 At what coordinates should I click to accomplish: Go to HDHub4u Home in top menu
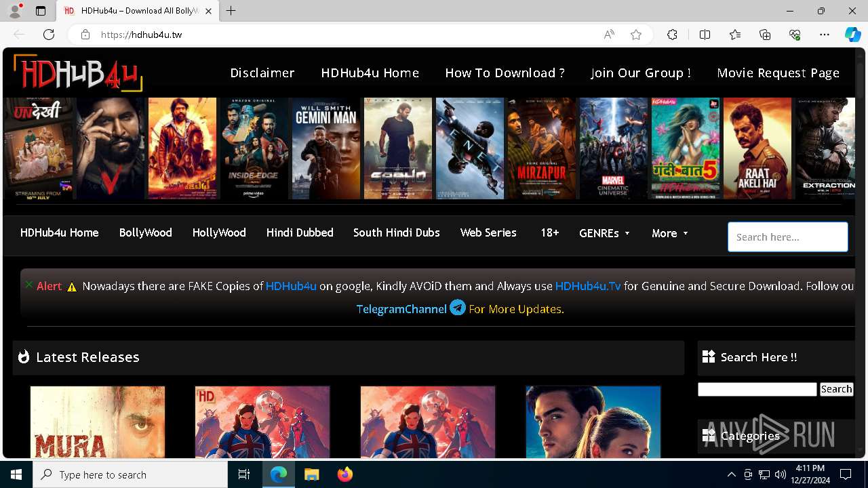(x=370, y=73)
